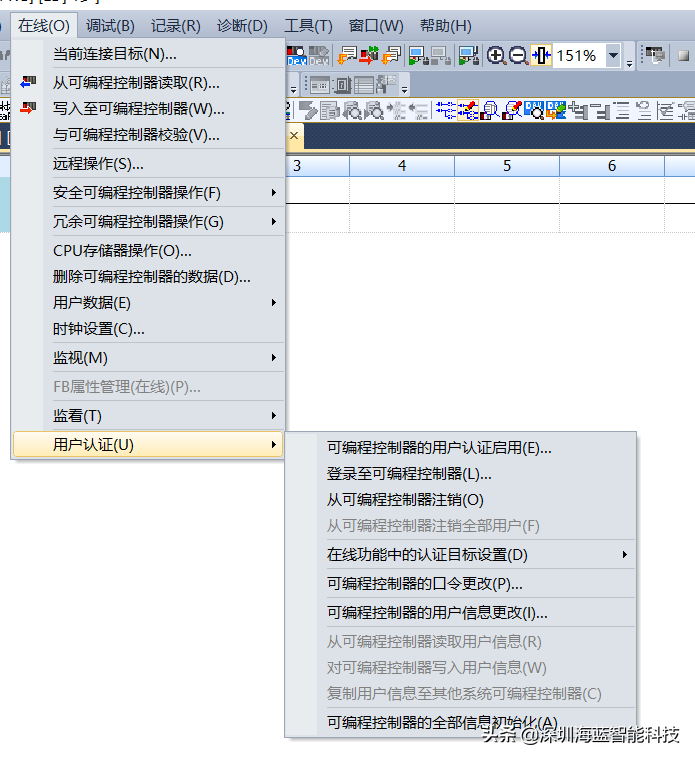This screenshot has width=695, height=759.
Task: Expand 监视(M) submenu
Action: 149,358
